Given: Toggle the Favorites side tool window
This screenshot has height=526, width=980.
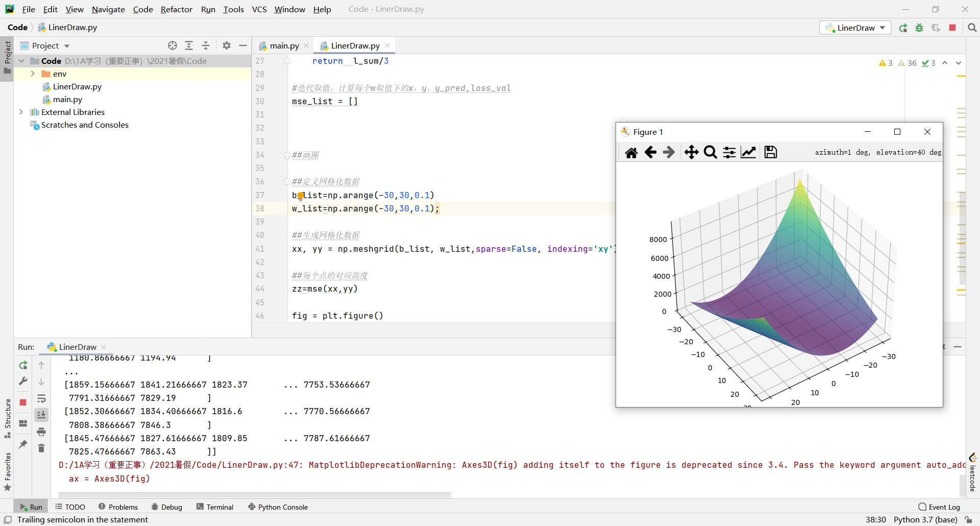Looking at the screenshot, I should pyautogui.click(x=7, y=471).
